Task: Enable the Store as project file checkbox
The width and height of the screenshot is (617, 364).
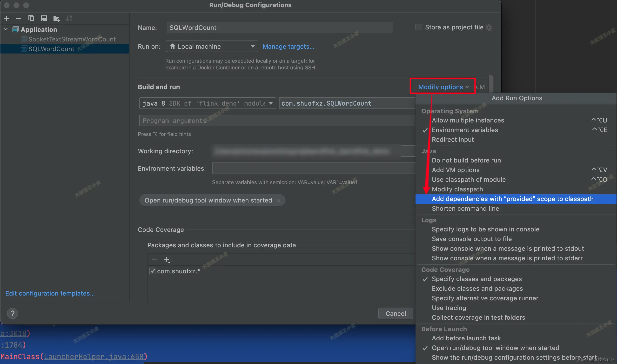Action: [x=419, y=27]
